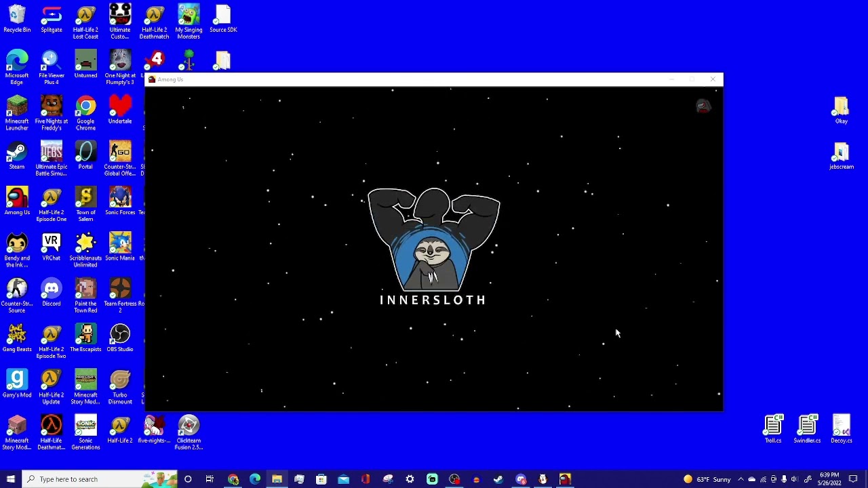Select the Swindler.cs file icon
The image size is (868, 488).
[807, 430]
